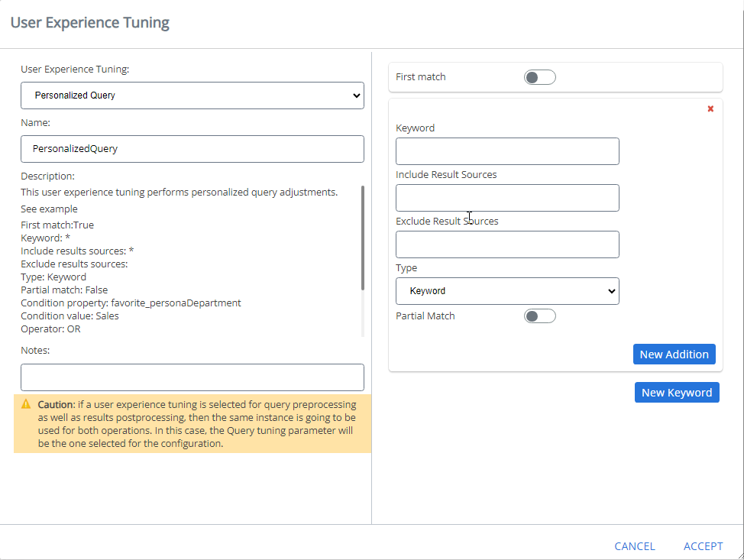
Task: Click the New Addition button
Action: [674, 354]
